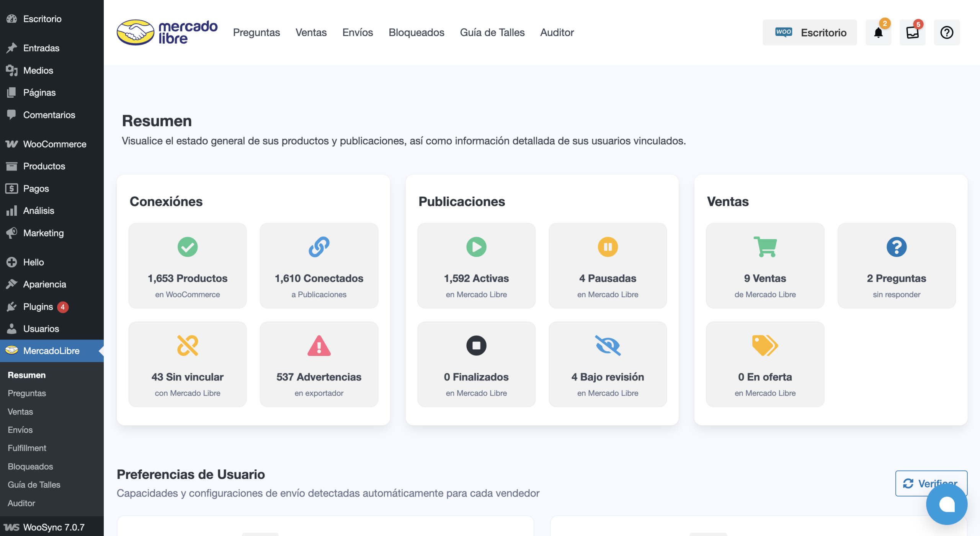The image size is (980, 536).
Task: Select Bloqueados in MercadoLibre submenu
Action: tap(30, 466)
